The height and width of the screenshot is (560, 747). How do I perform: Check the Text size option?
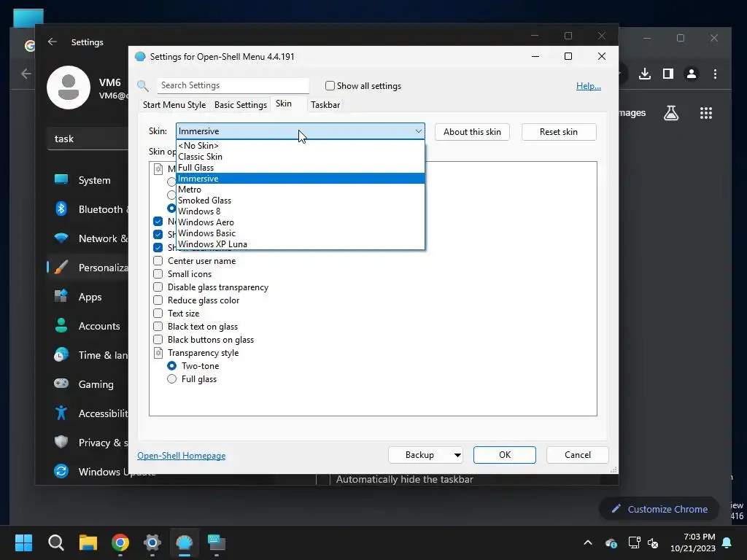click(x=158, y=314)
